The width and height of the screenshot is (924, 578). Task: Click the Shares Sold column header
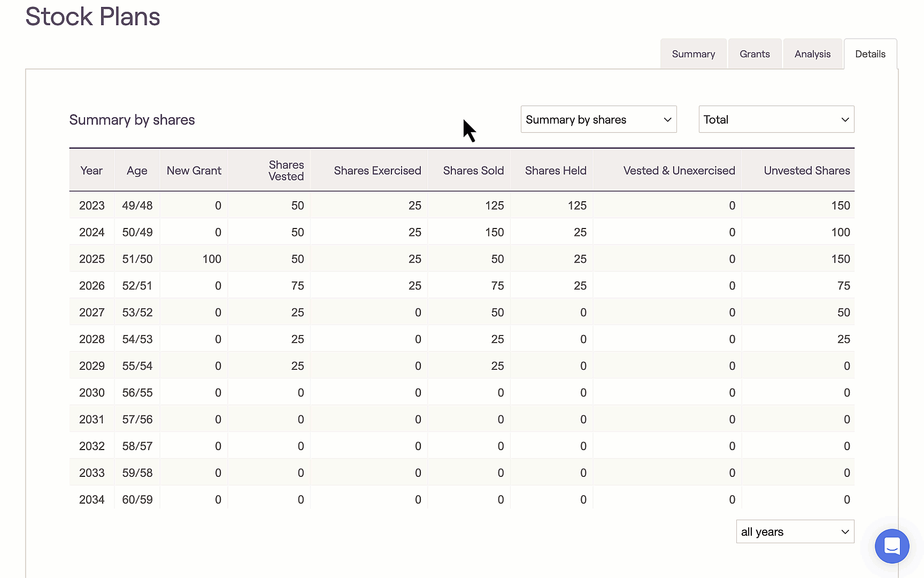point(473,171)
